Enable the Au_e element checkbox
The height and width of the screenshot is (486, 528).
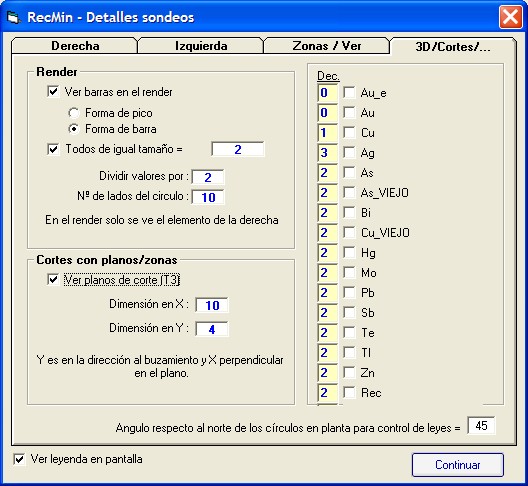(x=349, y=92)
